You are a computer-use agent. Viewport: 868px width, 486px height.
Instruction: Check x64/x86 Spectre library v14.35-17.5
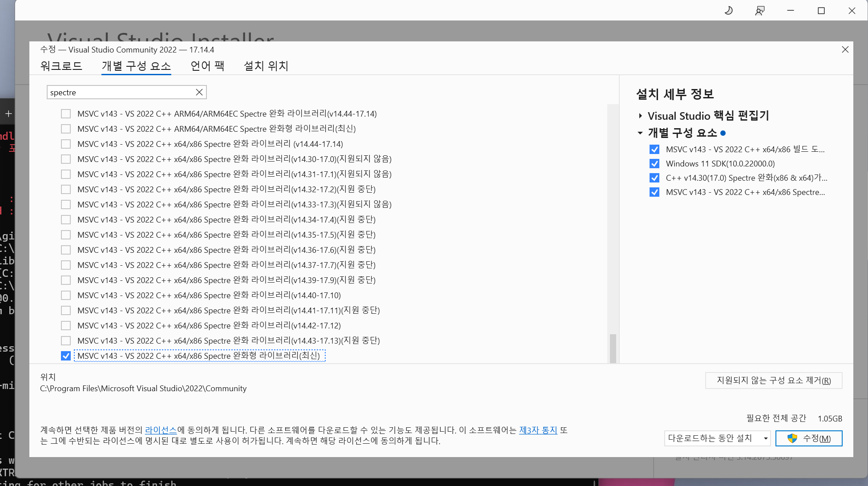[66, 235]
